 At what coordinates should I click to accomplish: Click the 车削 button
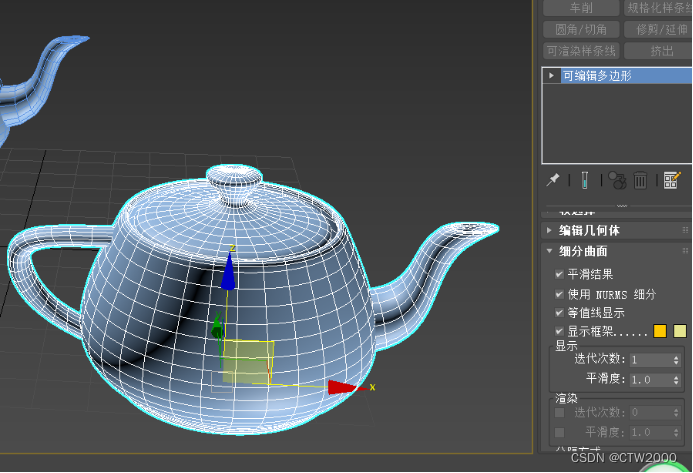click(x=581, y=8)
